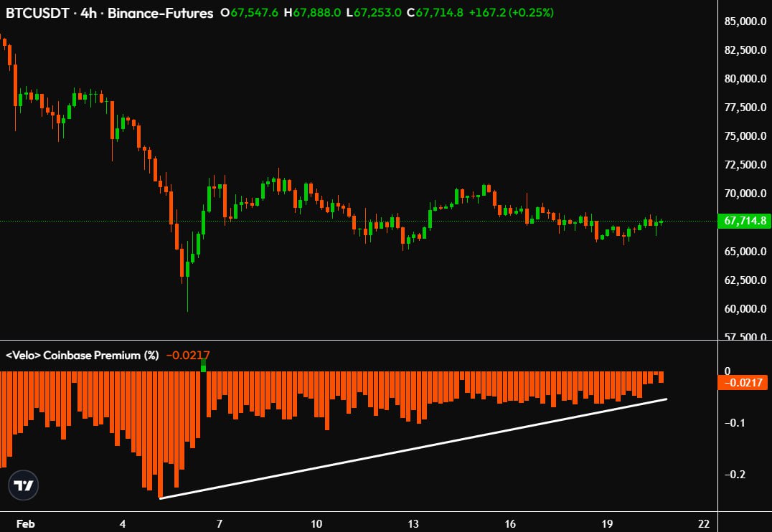This screenshot has width=772, height=532.
Task: Click the -0.2 indicator axis label
Action: (735, 475)
